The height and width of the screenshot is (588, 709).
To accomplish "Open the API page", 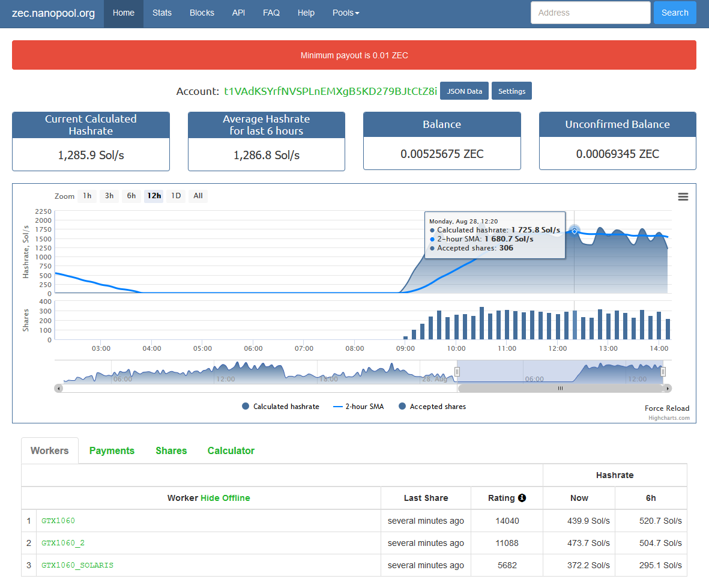I will [x=238, y=13].
